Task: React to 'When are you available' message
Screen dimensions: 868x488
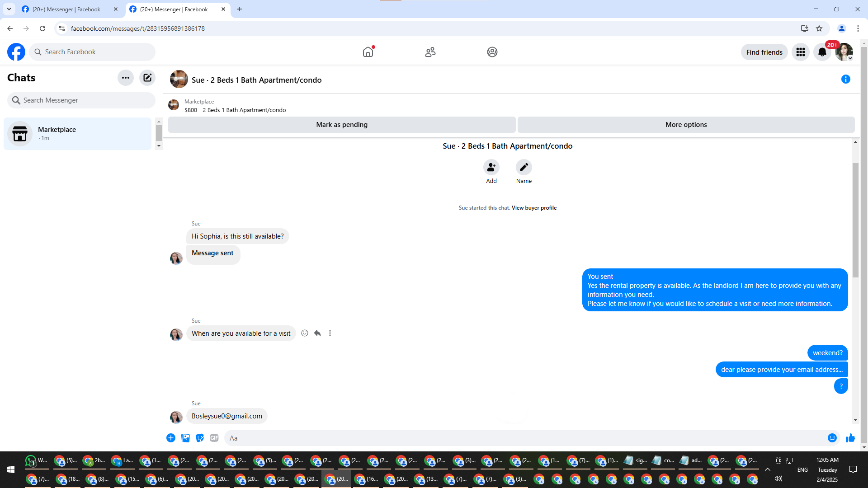Action: pos(305,333)
